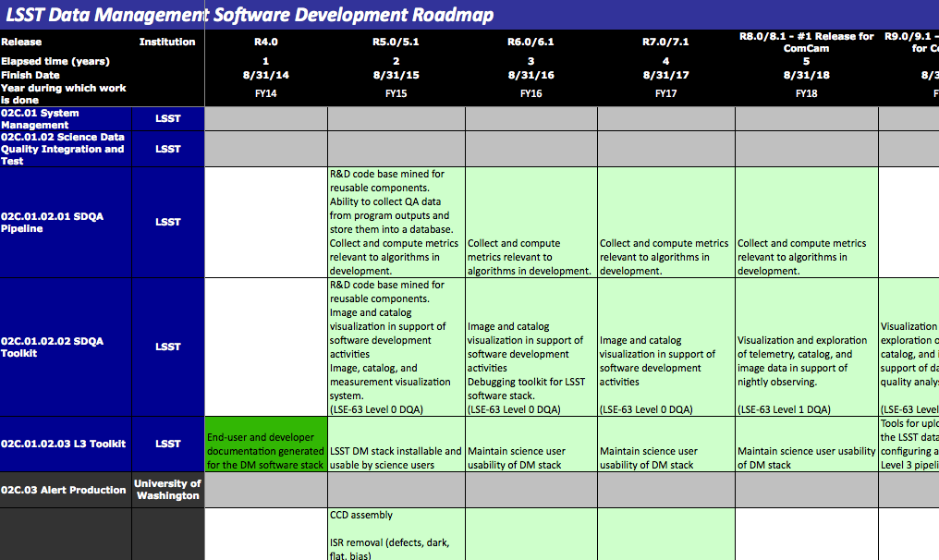Click the 8/31/14 finish date cell
Viewport: 939px width, 560px height.
(x=265, y=76)
